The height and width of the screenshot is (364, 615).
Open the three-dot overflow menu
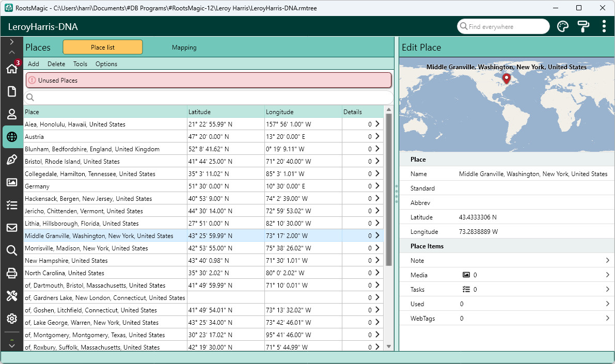click(x=604, y=26)
